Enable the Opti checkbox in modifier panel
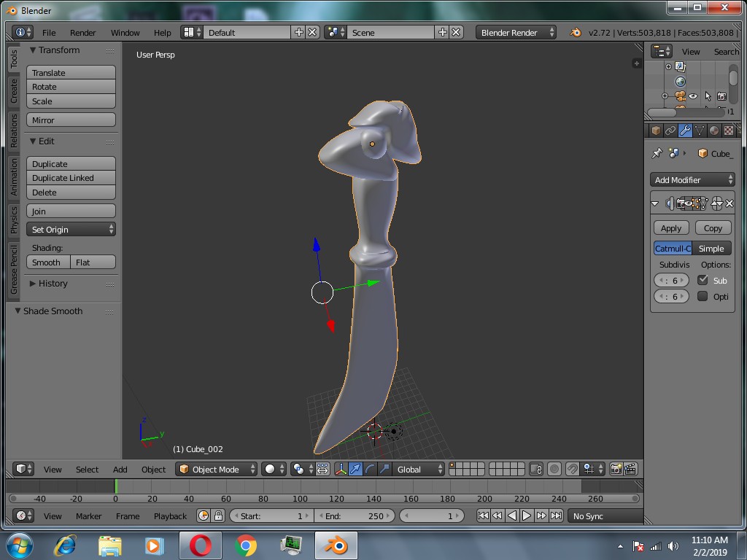 point(701,296)
